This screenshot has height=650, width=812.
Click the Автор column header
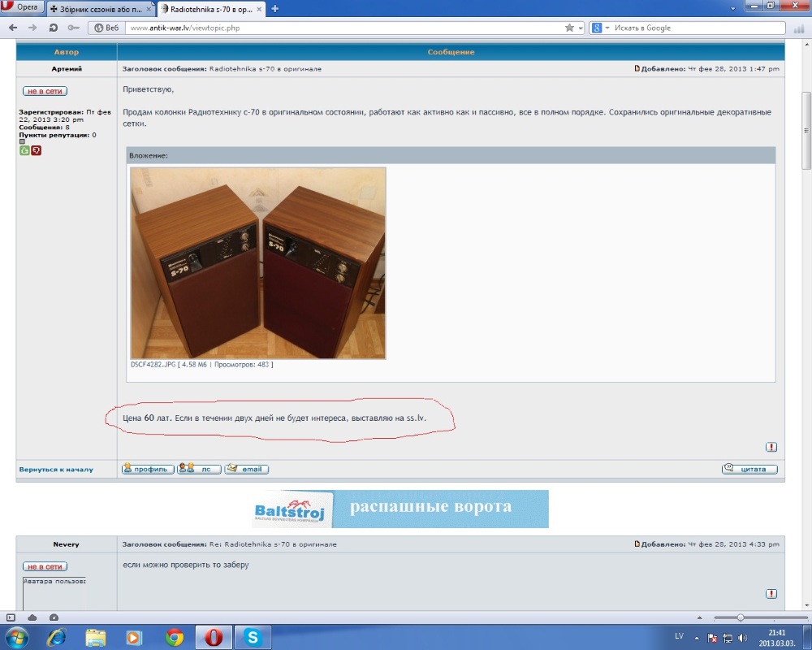coord(67,52)
